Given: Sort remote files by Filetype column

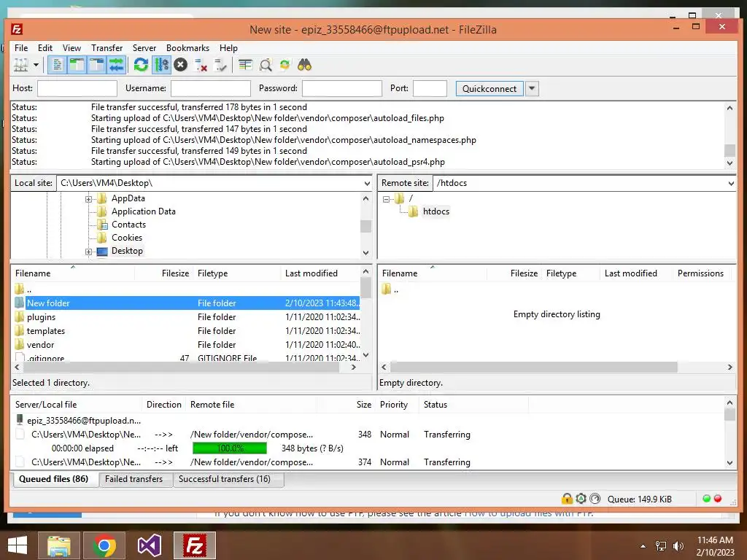Looking at the screenshot, I should (570, 273).
